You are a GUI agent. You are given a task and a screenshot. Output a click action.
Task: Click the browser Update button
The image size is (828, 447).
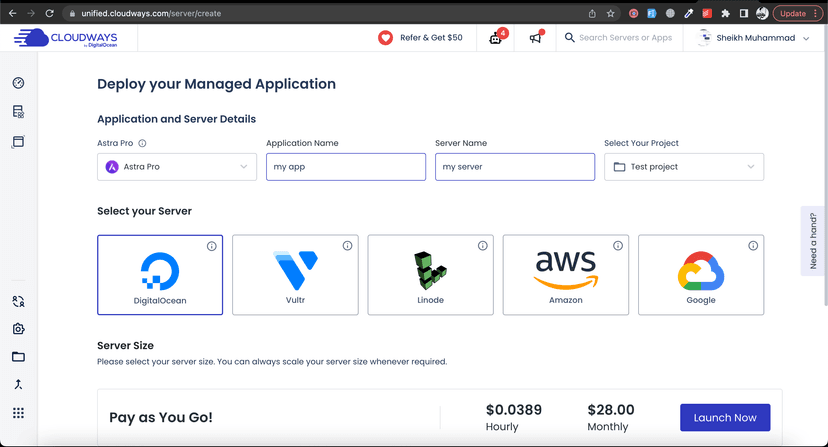pyautogui.click(x=797, y=13)
